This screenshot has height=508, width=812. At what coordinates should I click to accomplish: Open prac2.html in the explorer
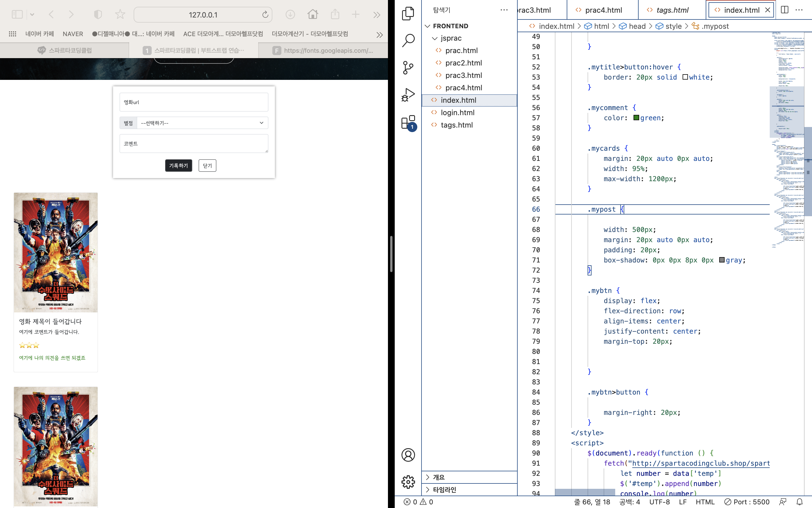coord(469,63)
